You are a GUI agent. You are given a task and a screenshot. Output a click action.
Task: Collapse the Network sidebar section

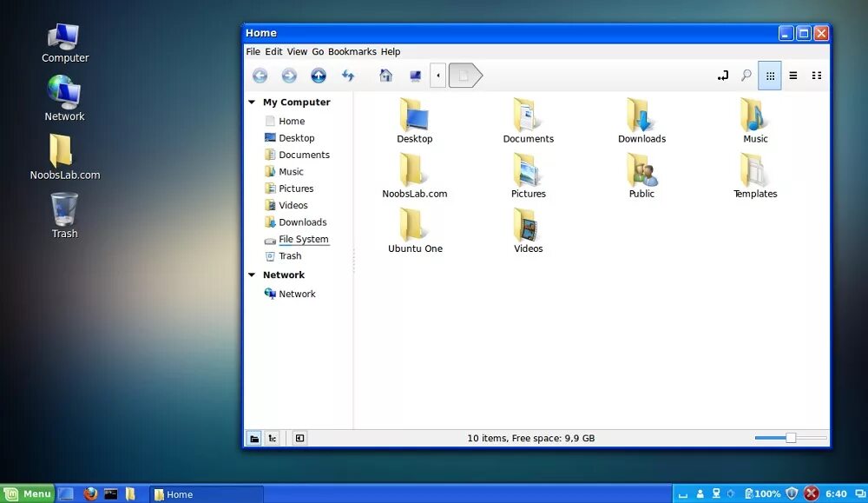coord(252,275)
